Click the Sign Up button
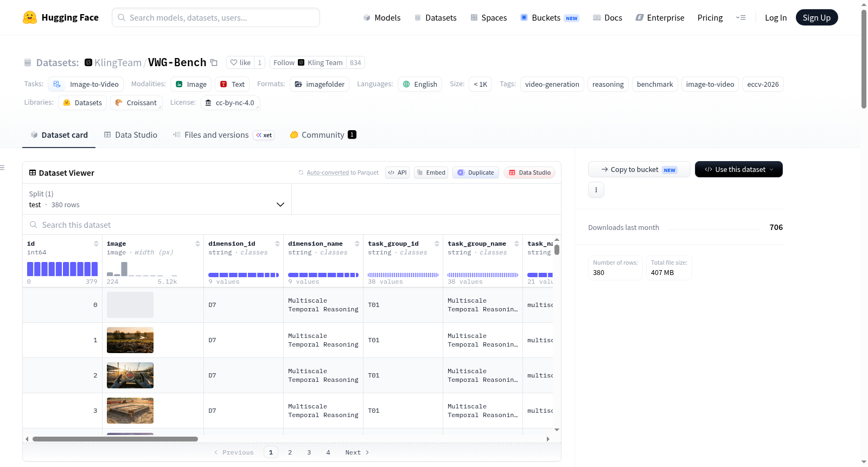The image size is (868, 467). point(816,17)
